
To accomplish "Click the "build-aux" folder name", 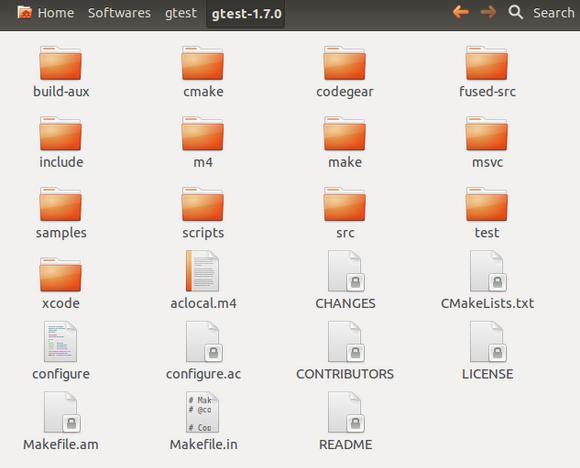I will 61,91.
